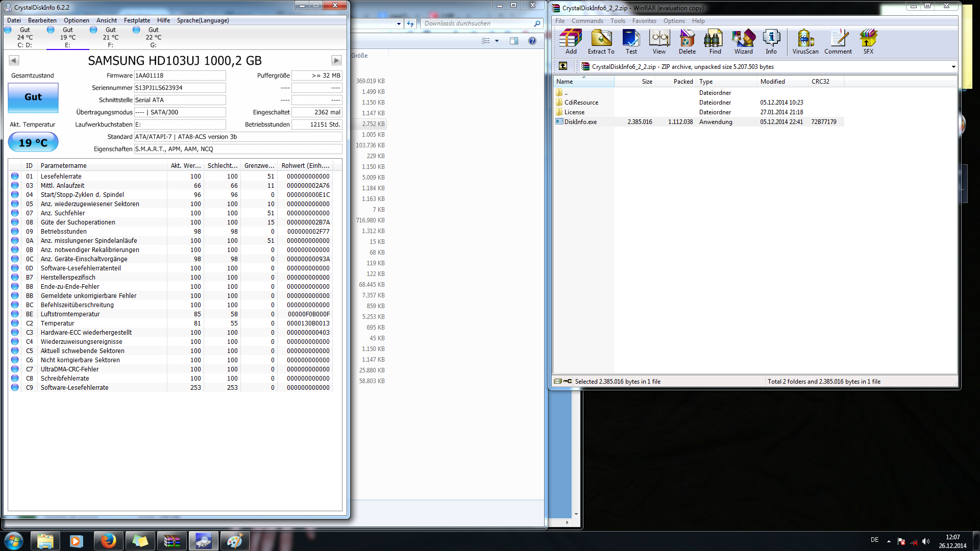Image resolution: width=980 pixels, height=551 pixels.
Task: Expand the archive path dropdown
Action: click(953, 67)
